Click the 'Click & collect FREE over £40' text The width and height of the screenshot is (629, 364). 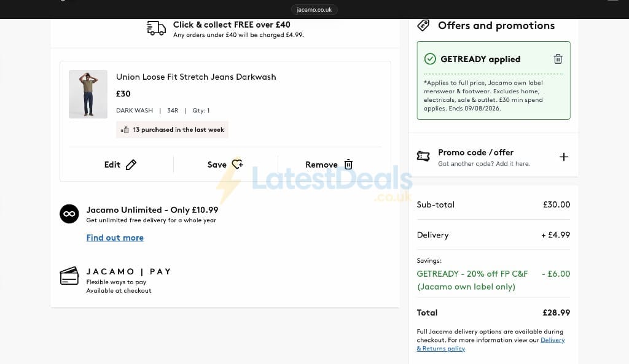pos(232,25)
